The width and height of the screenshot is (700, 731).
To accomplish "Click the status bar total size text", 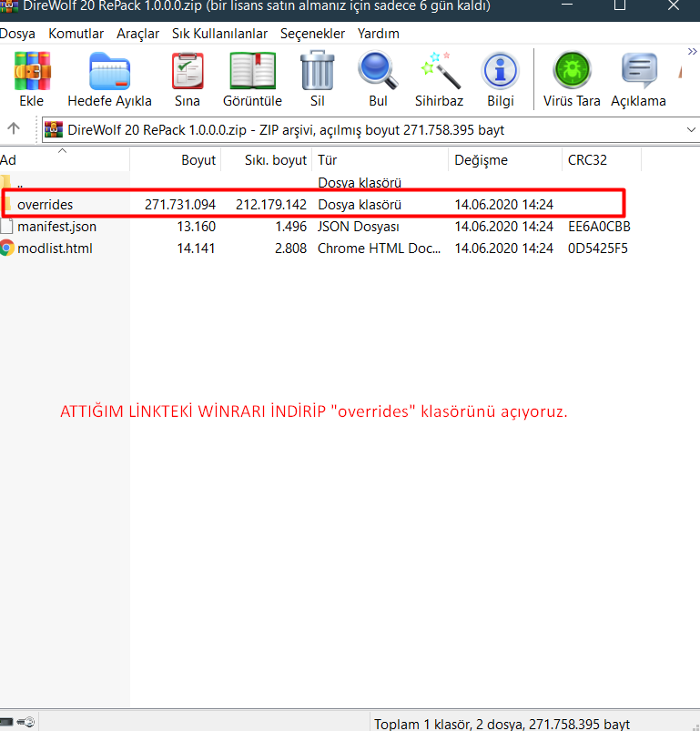I will [x=502, y=724].
